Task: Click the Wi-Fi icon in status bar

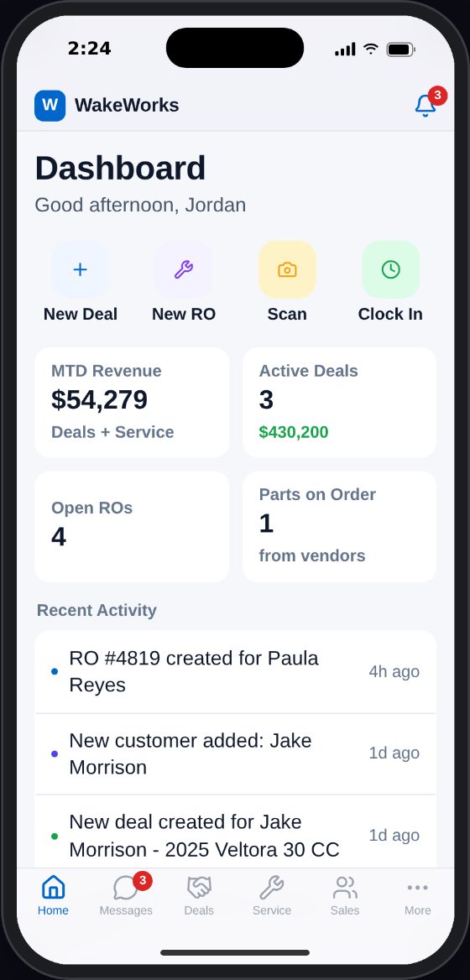Action: coord(371,49)
